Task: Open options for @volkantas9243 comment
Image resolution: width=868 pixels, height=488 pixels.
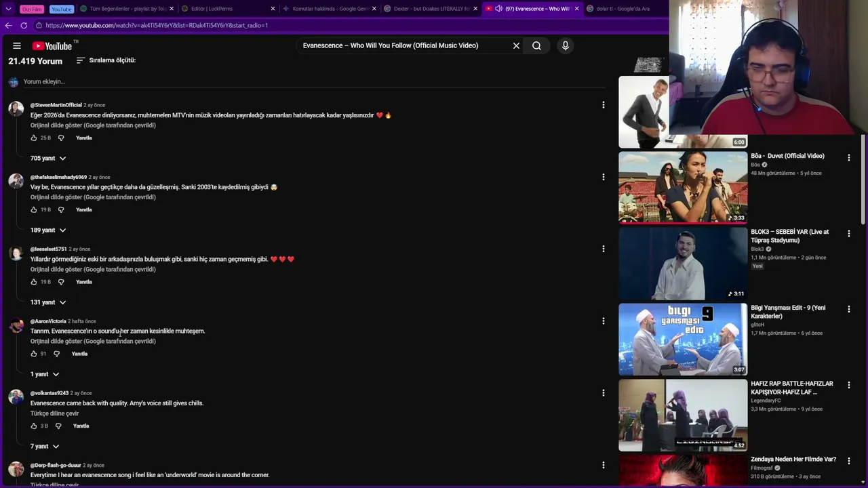Action: [603, 393]
